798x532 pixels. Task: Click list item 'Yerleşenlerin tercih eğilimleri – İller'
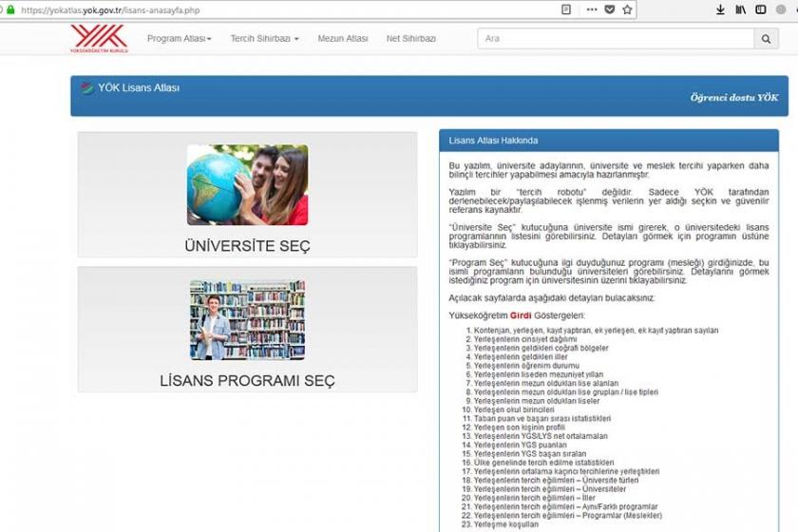(x=534, y=498)
